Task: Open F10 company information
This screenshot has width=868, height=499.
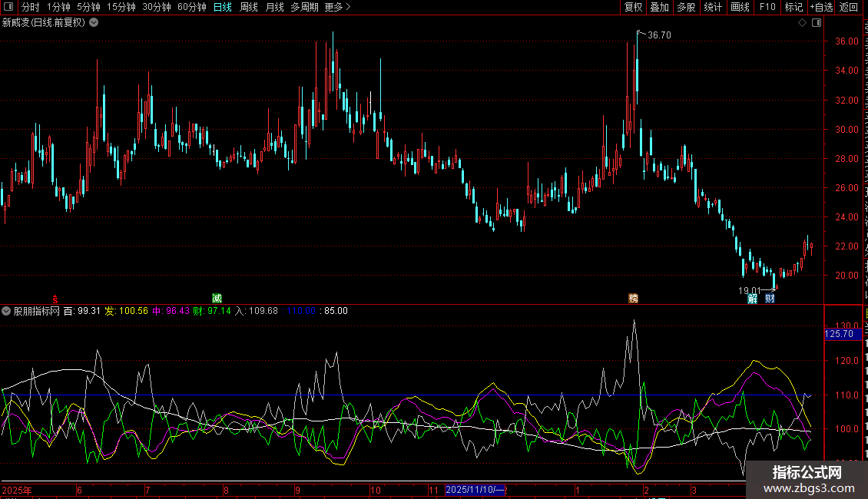Action: pyautogui.click(x=767, y=7)
